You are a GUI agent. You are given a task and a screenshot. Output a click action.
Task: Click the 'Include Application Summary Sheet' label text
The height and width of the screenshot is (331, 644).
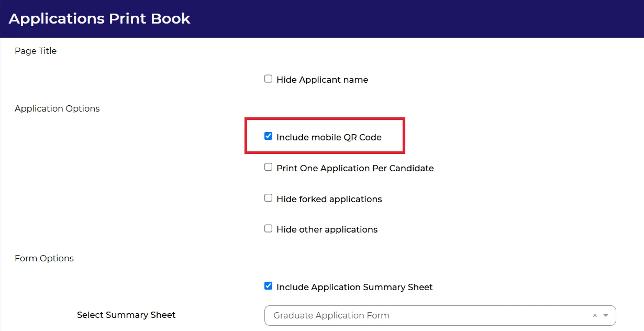(x=354, y=288)
